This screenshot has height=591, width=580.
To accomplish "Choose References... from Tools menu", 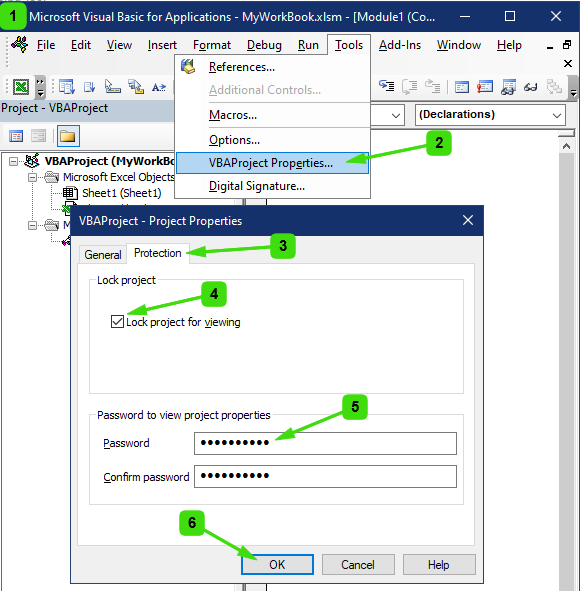I will click(272, 67).
